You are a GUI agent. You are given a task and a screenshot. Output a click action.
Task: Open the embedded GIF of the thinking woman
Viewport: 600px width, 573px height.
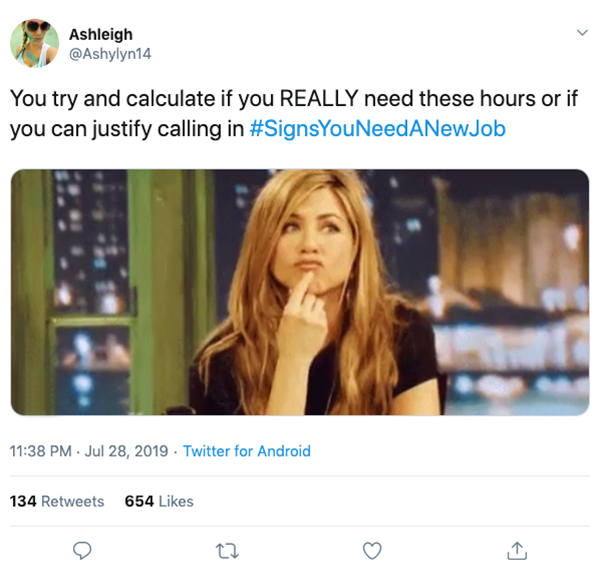click(299, 291)
